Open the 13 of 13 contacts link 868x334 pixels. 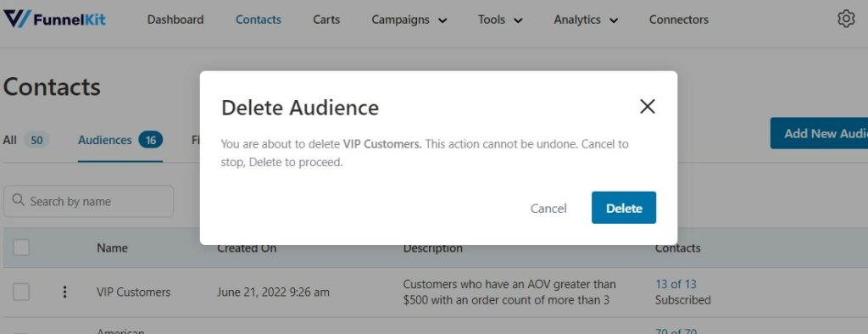tap(676, 284)
